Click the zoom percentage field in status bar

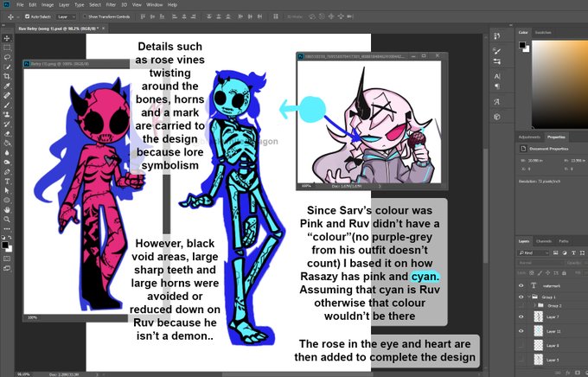pos(23,374)
